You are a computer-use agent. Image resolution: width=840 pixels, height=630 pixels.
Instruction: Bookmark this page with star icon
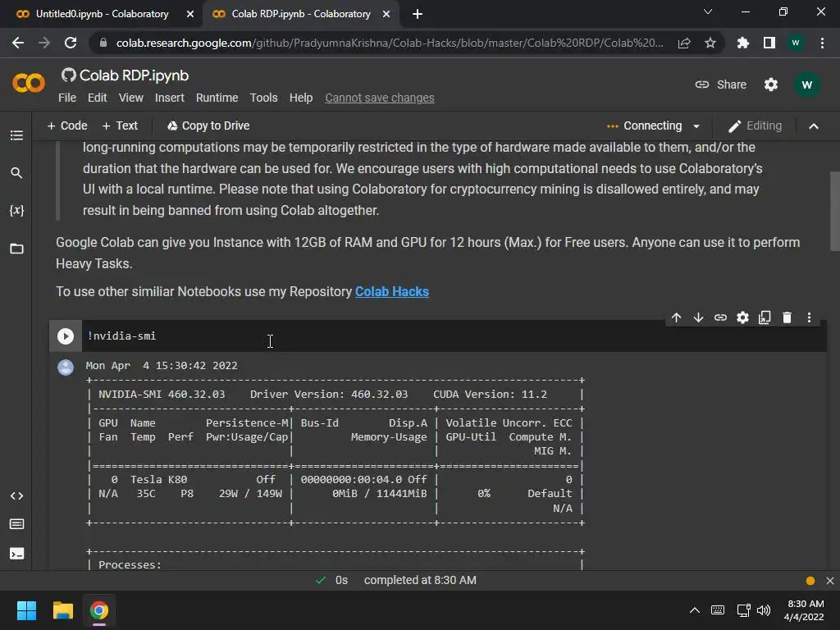click(x=710, y=43)
